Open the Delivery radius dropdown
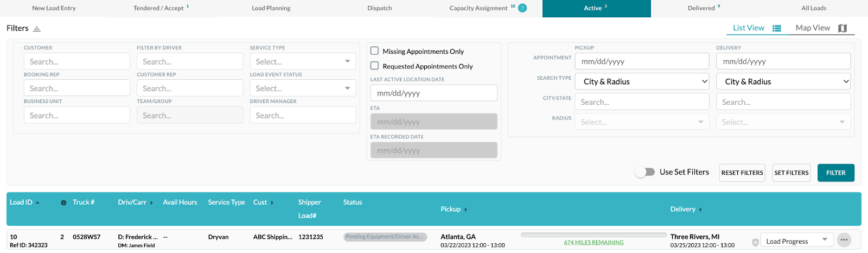This screenshot has height=253, width=868. pos(783,122)
